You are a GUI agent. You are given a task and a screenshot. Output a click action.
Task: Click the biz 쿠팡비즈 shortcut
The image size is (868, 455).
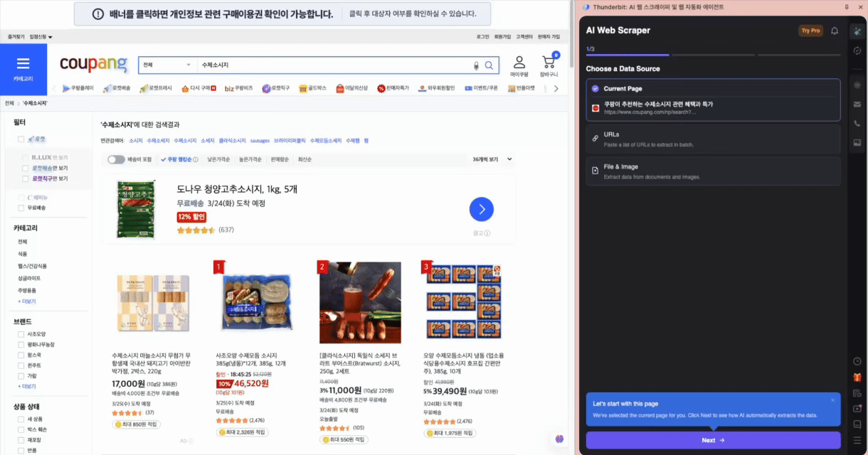click(240, 88)
